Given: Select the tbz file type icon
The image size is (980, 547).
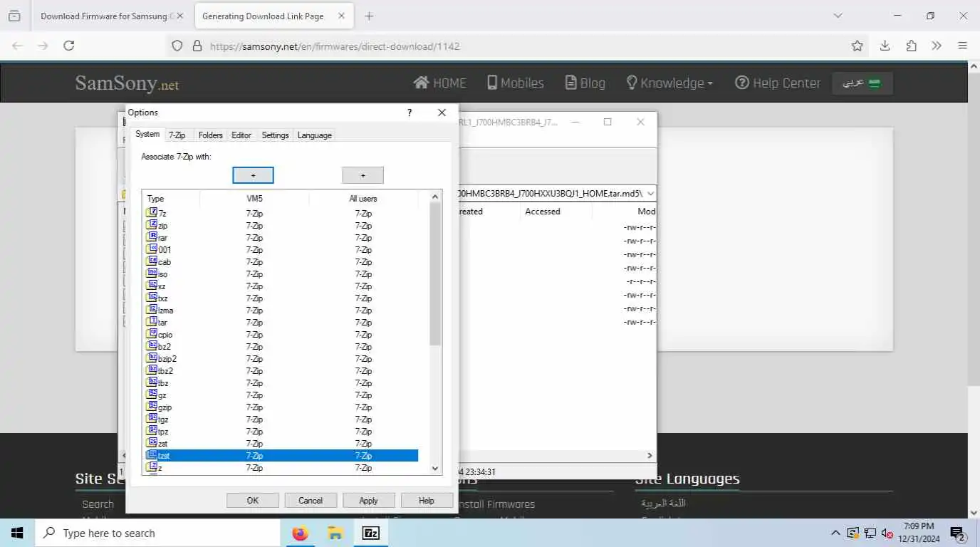Looking at the screenshot, I should tap(151, 382).
